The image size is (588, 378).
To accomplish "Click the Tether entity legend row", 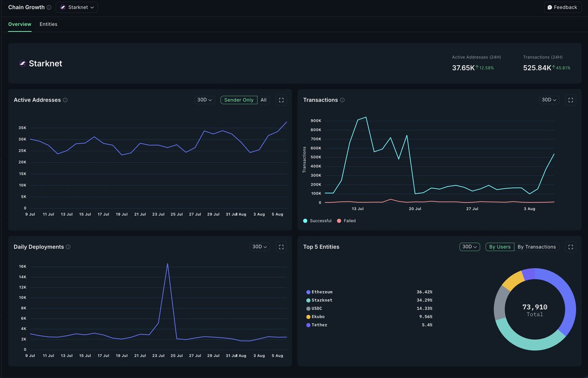I will click(x=369, y=325).
